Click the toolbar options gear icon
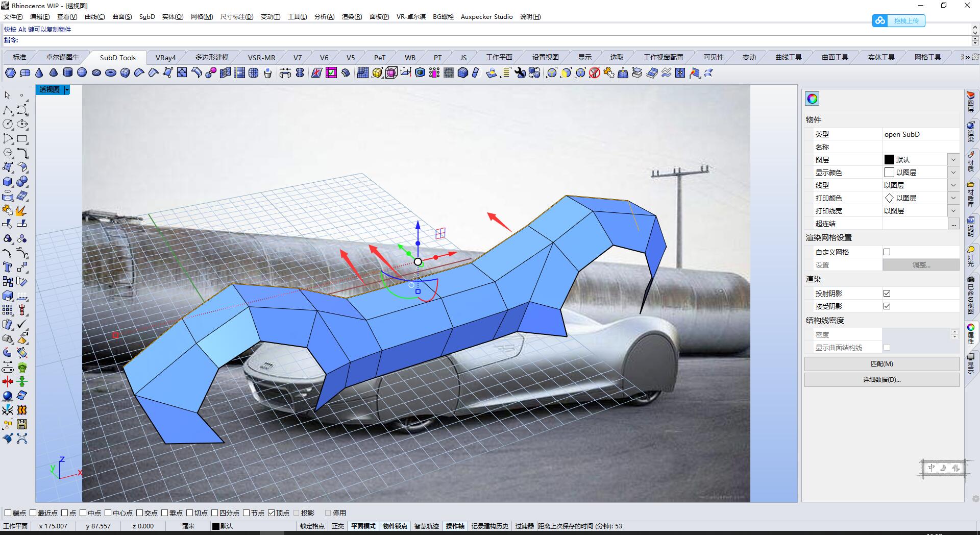 (x=975, y=57)
